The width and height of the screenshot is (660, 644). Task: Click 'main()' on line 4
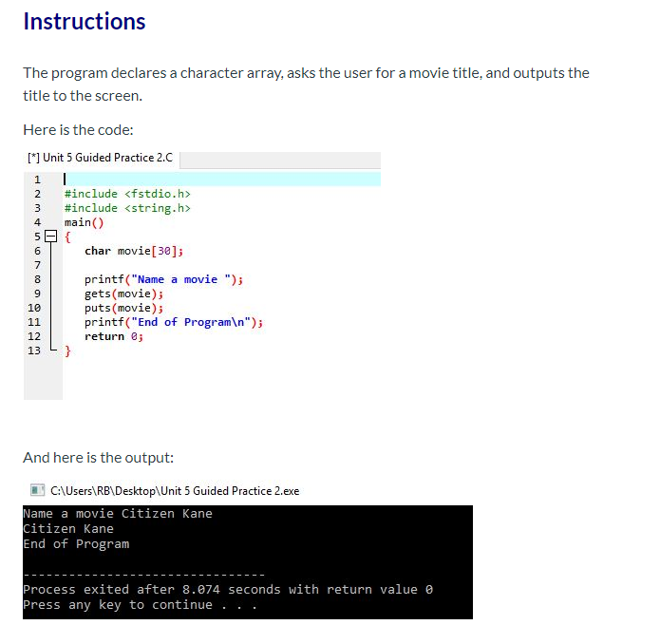pyautogui.click(x=84, y=222)
